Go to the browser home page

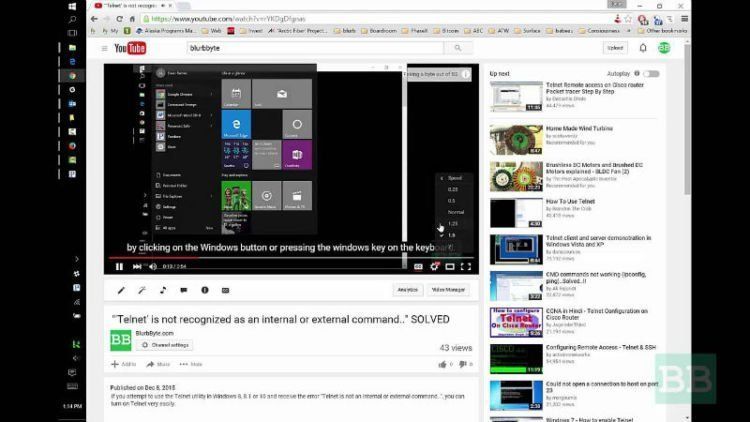click(x=132, y=19)
